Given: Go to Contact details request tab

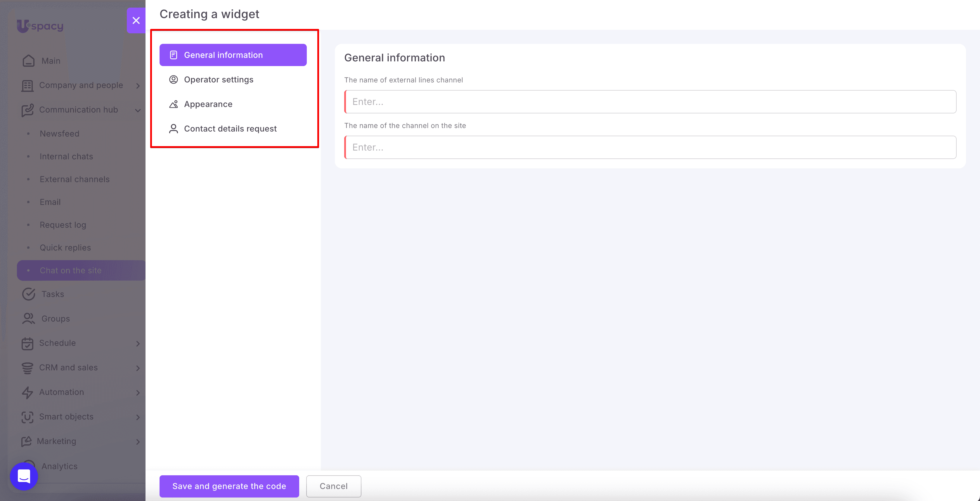Looking at the screenshot, I should pos(233,129).
